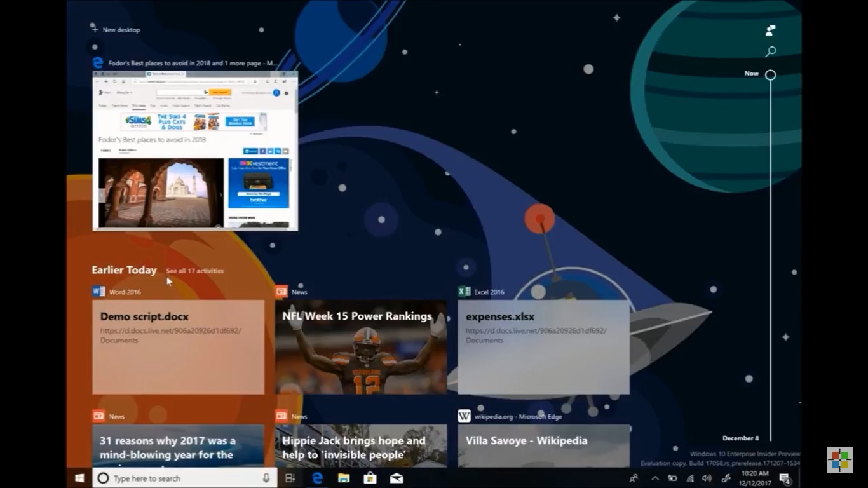The height and width of the screenshot is (488, 868).
Task: Open File Explorer from the taskbar
Action: click(x=344, y=478)
